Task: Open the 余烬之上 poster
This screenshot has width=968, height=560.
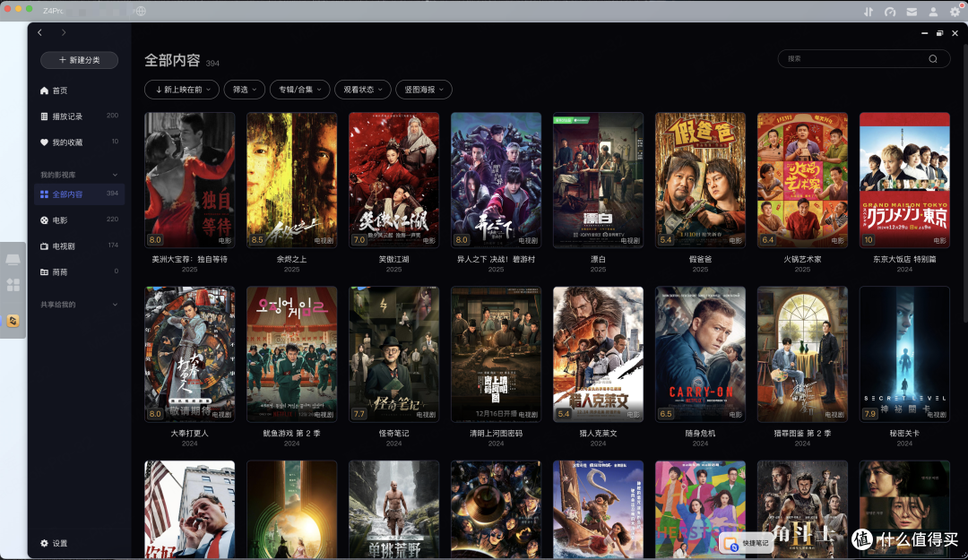Action: point(292,180)
